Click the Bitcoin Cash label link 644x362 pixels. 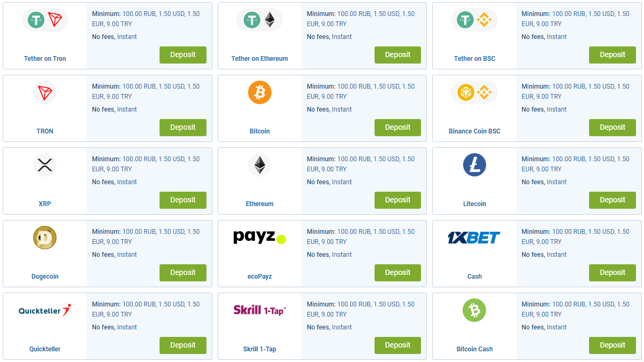point(474,349)
